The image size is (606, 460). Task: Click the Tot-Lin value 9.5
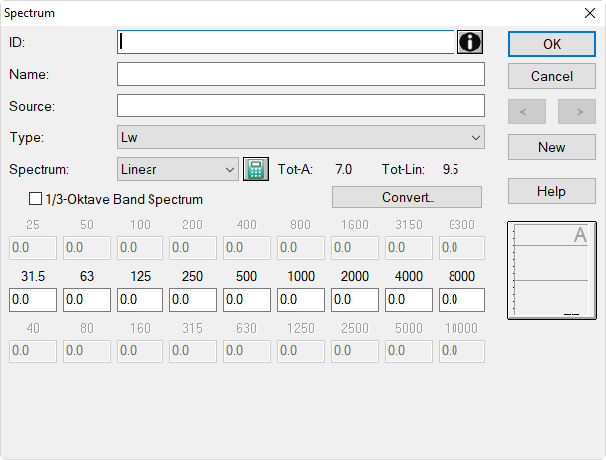(x=451, y=169)
